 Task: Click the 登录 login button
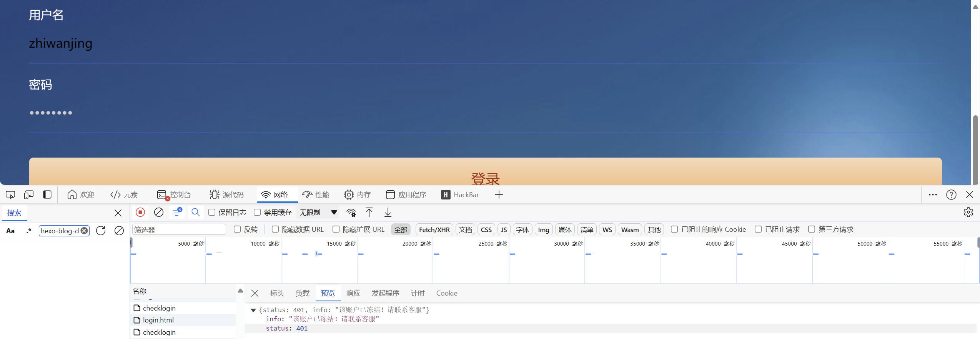(x=485, y=171)
